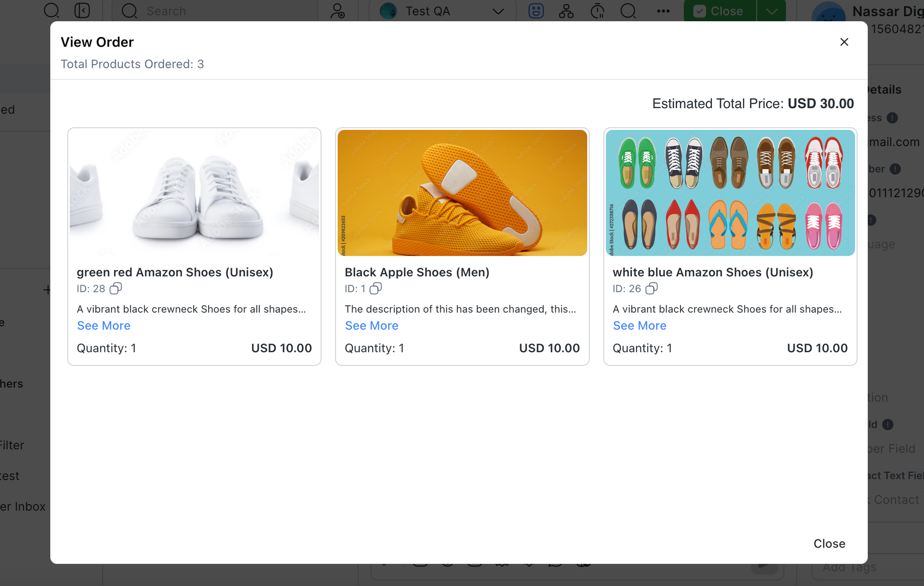Click the orange shoe product thumbnail
This screenshot has height=586, width=924.
tap(462, 193)
